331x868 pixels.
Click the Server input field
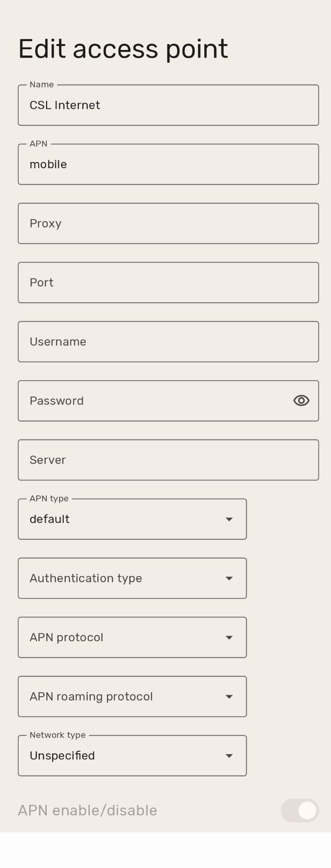click(168, 460)
